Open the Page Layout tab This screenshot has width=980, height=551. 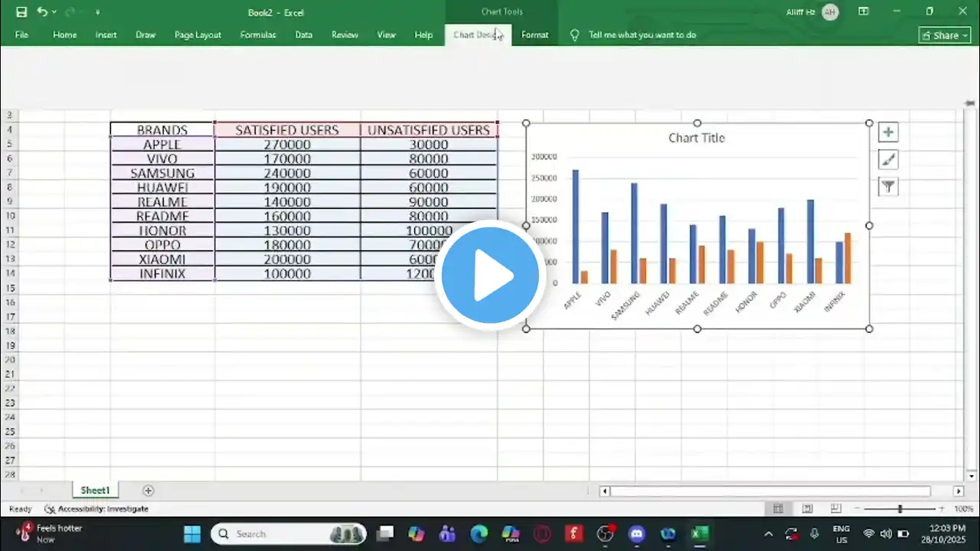point(198,35)
